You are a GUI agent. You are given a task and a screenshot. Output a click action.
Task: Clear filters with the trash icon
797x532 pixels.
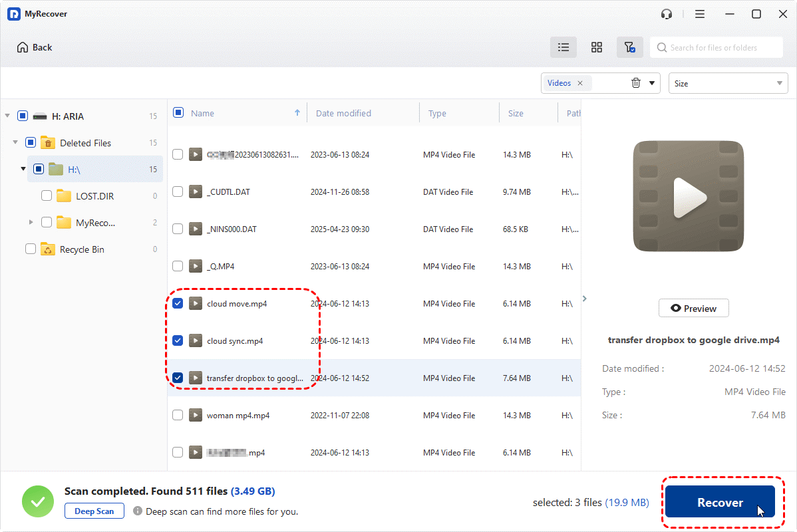[x=636, y=83]
